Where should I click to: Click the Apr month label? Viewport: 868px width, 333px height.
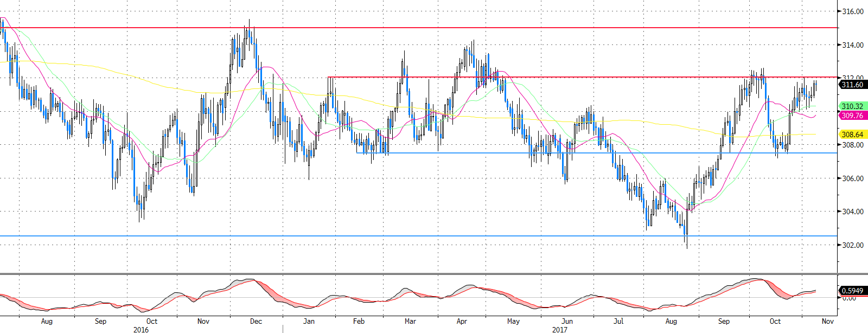(x=462, y=321)
